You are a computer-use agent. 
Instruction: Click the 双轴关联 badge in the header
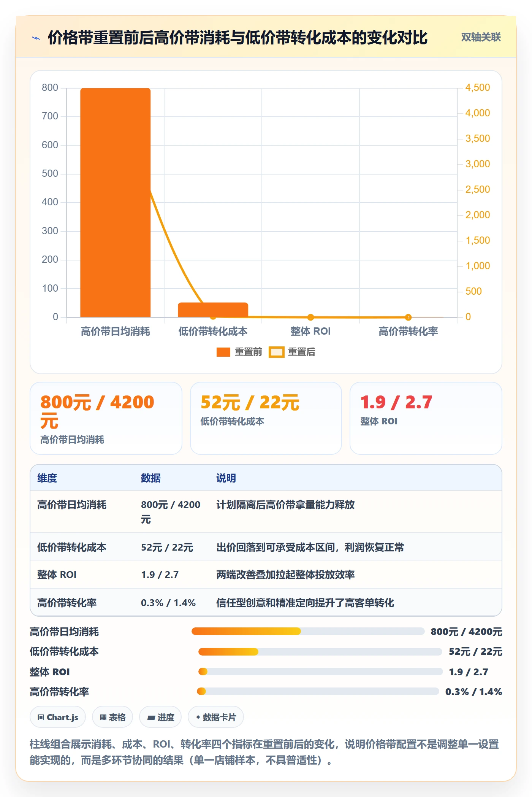pyautogui.click(x=481, y=37)
